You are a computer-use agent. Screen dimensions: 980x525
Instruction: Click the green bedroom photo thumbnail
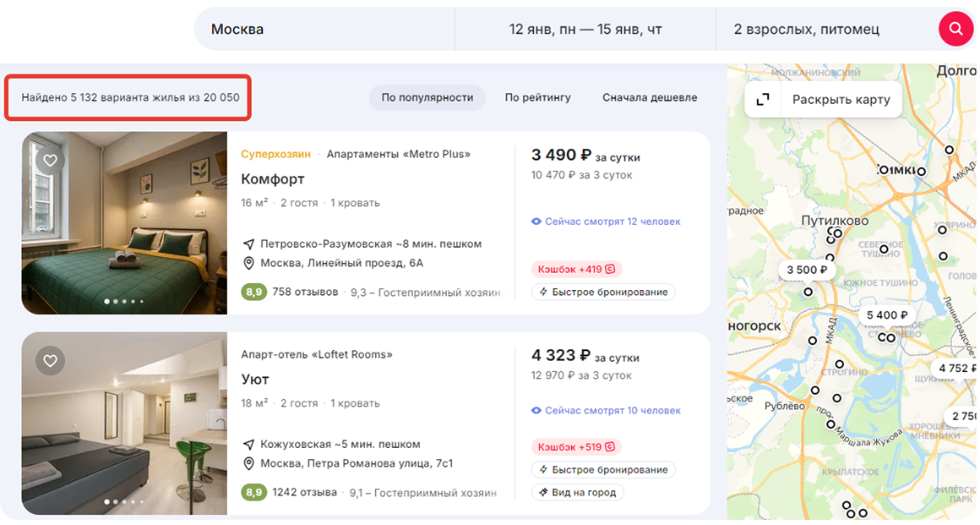pyautogui.click(x=124, y=223)
